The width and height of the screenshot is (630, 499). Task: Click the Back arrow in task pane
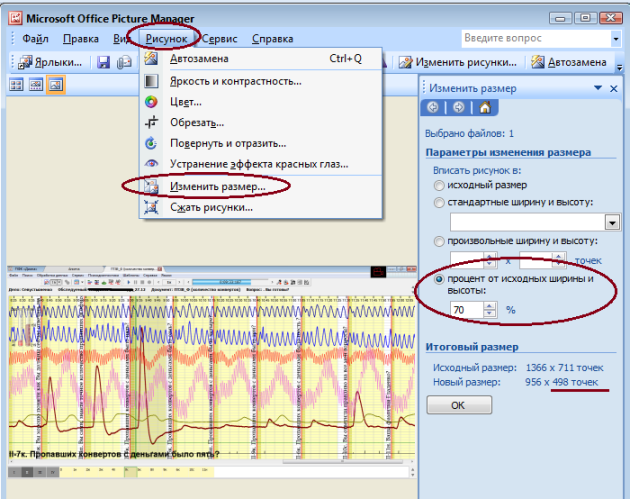tap(433, 108)
